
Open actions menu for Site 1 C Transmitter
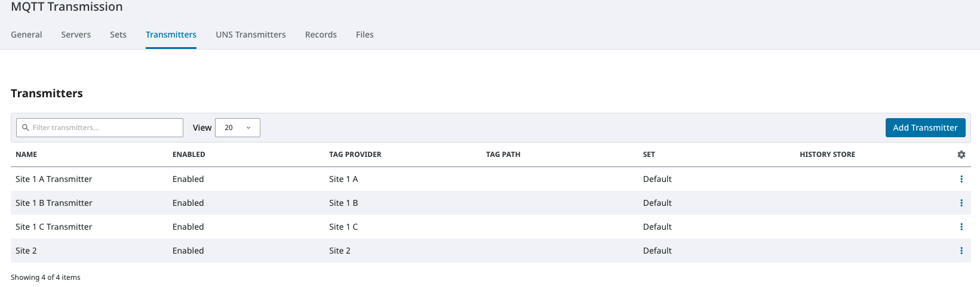[961, 227]
